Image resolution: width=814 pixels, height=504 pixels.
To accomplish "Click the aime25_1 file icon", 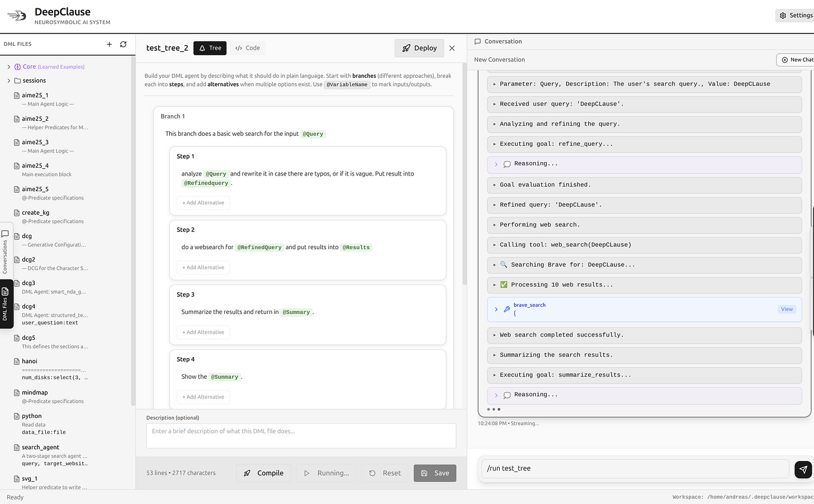I will (x=17, y=96).
